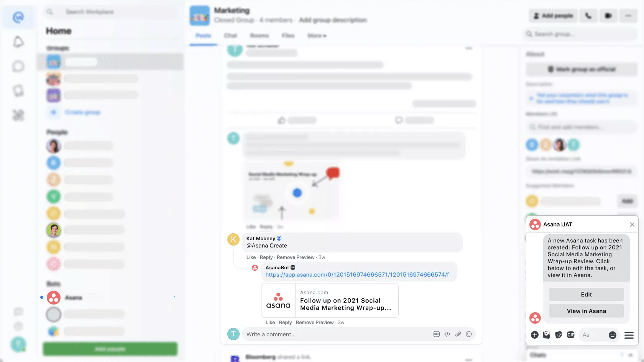Image resolution: width=644 pixels, height=362 pixels.
Task: Like Kat Mooney's comment
Action: click(251, 257)
